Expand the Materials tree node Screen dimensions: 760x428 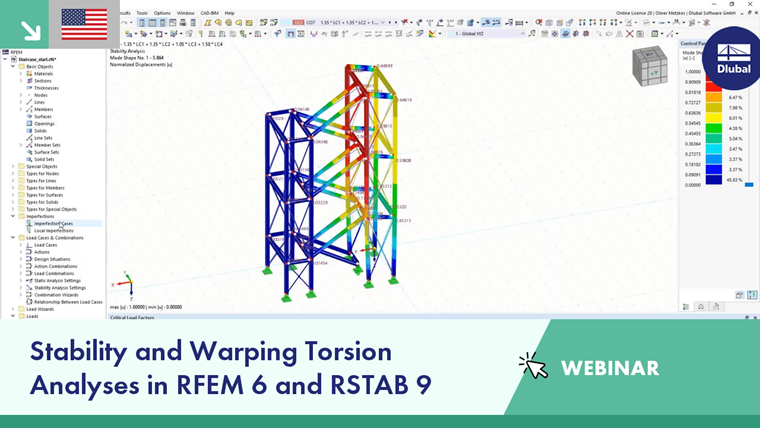21,74
